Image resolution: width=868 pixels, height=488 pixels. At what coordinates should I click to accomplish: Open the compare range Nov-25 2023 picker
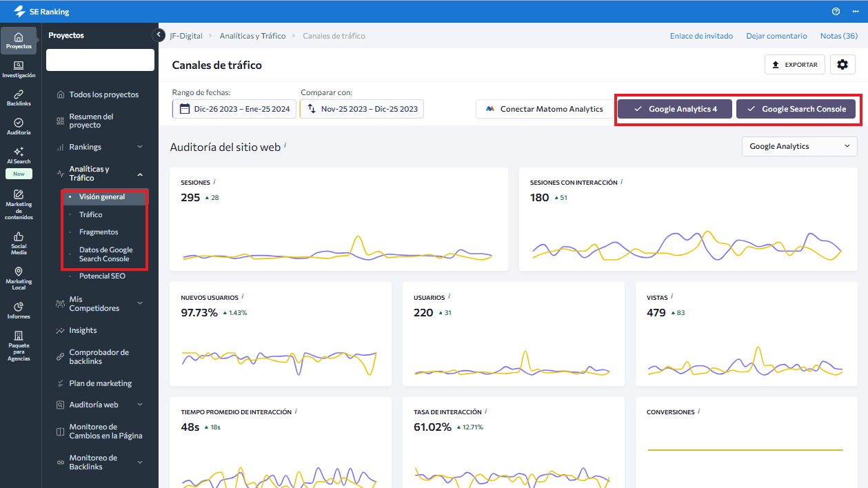point(362,109)
